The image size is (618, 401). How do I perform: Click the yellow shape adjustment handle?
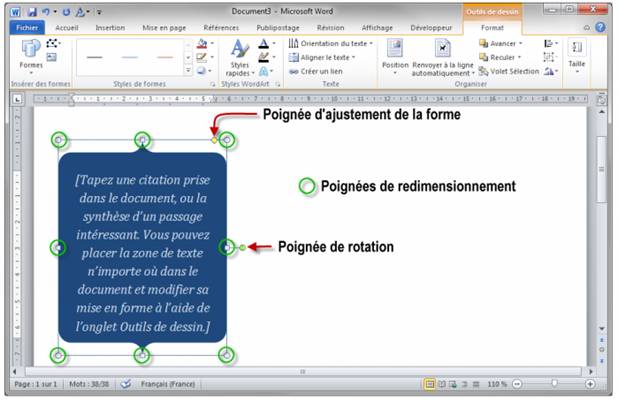(x=213, y=139)
